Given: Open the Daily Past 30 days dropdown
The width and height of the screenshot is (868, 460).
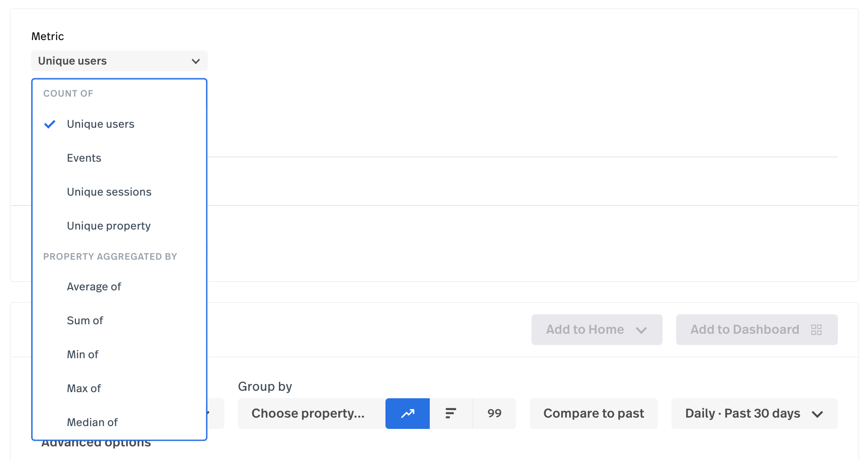Looking at the screenshot, I should pos(754,413).
